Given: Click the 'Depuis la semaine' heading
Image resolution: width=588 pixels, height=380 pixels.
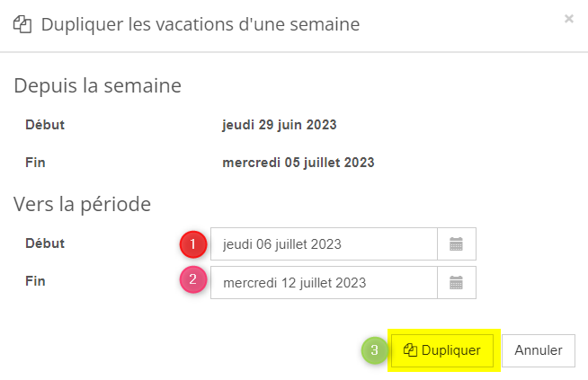Looking at the screenshot, I should point(97,86).
